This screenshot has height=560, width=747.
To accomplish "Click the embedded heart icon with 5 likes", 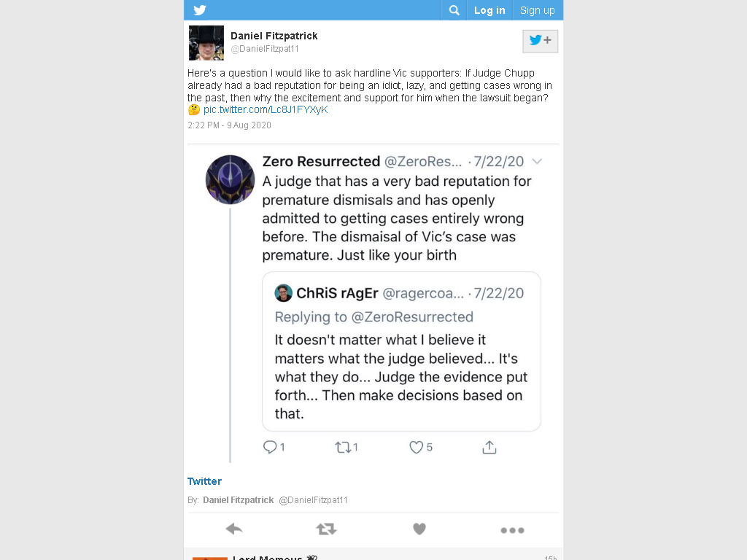I will 416,447.
